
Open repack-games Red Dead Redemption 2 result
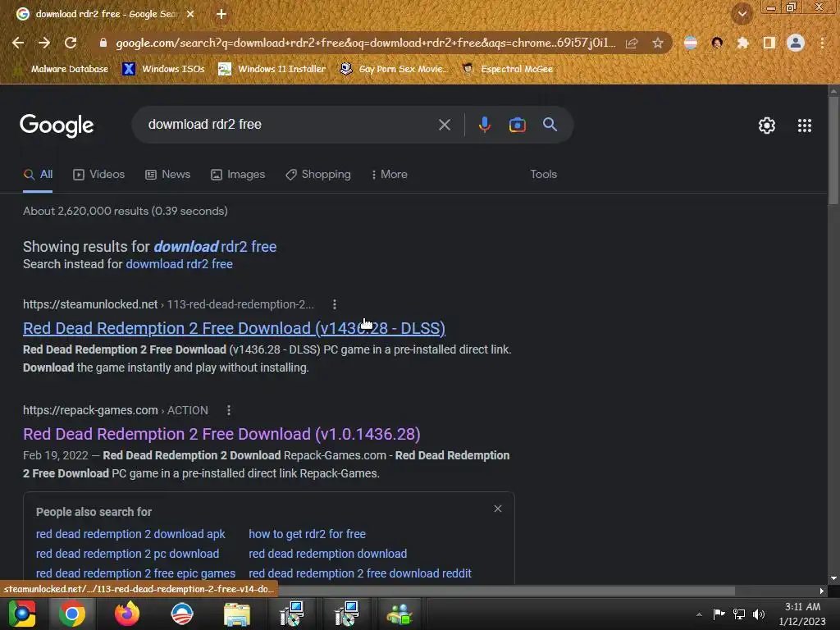pos(221,434)
